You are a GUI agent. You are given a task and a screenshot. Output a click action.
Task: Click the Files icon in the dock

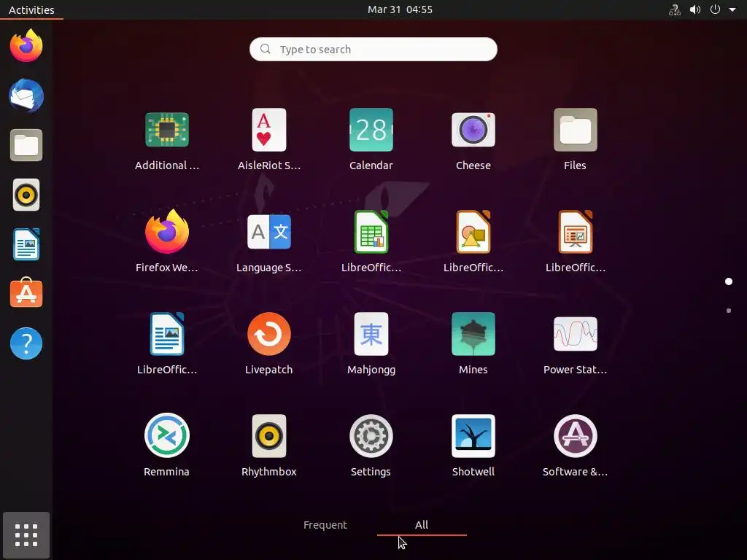click(26, 145)
